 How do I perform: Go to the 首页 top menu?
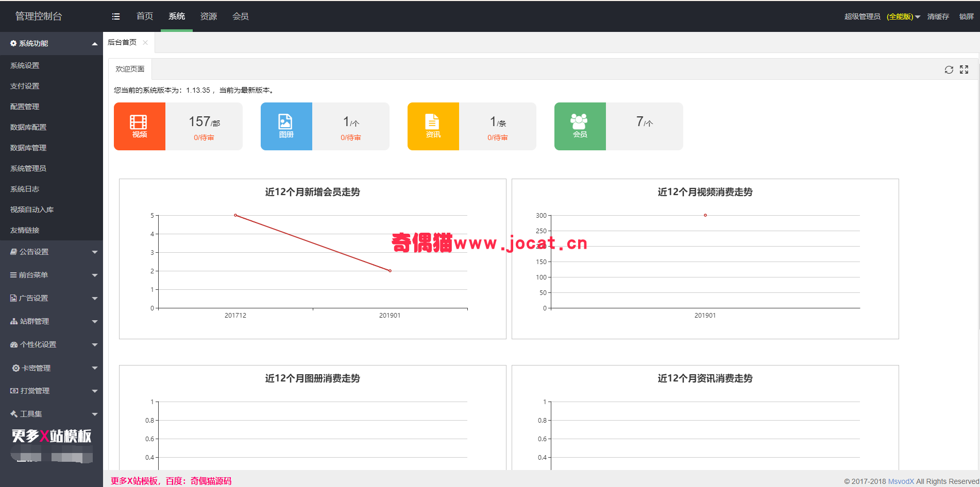(x=145, y=16)
